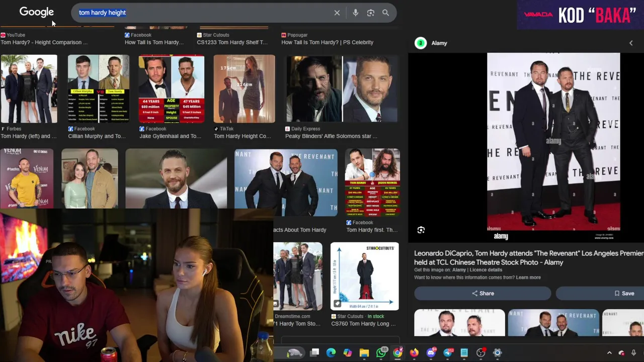Open Copilot from the taskbar
Screen dimensions: 644x362
pyautogui.click(x=348, y=353)
